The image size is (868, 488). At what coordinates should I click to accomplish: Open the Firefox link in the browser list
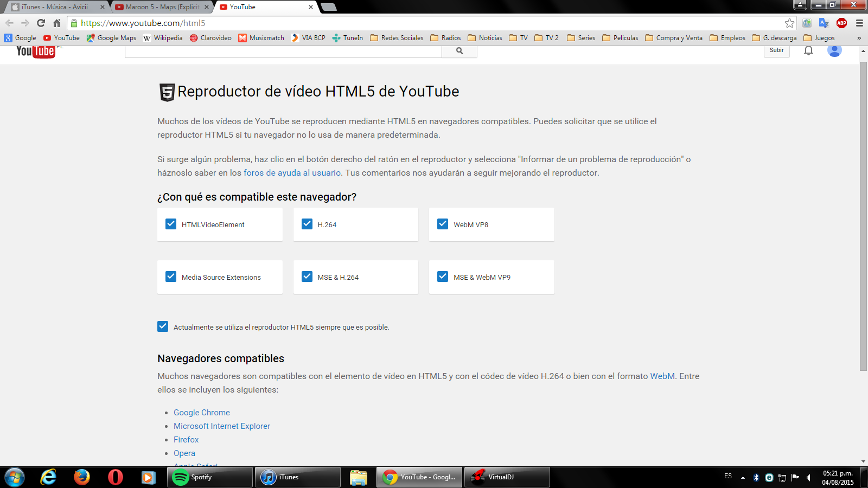[186, 440]
